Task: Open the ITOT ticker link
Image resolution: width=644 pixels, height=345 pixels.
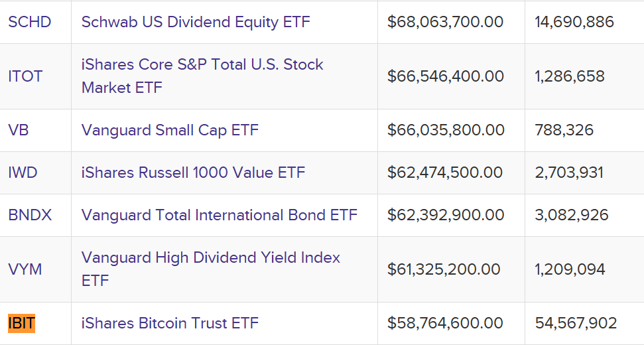Action: coord(25,76)
